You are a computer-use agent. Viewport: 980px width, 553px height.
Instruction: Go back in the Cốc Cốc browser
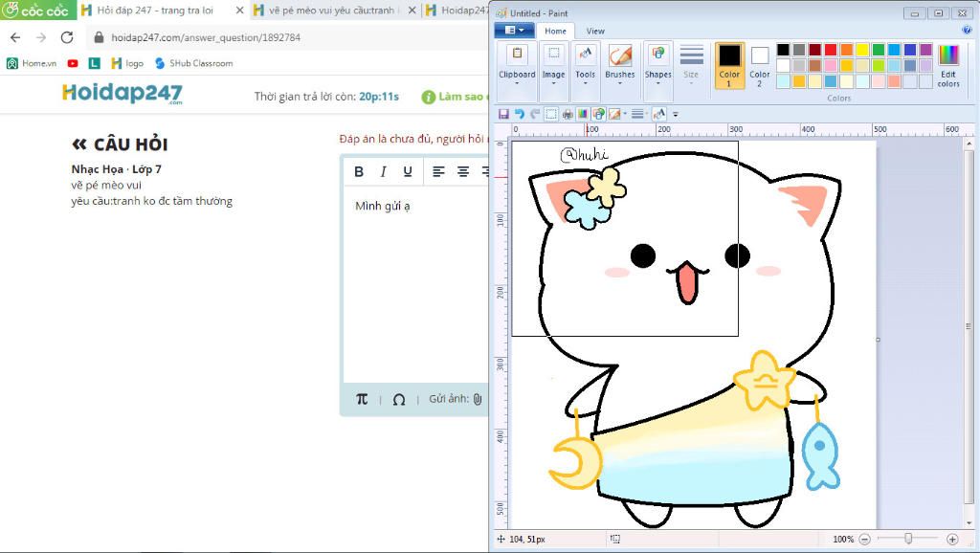point(15,37)
